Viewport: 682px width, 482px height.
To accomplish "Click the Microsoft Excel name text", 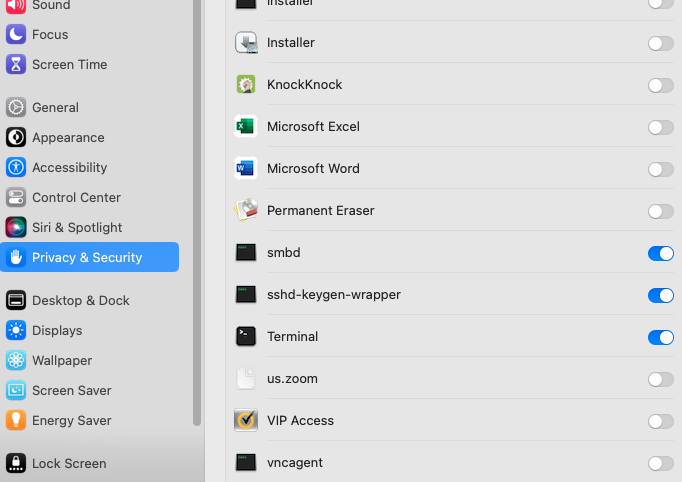I will (x=313, y=127).
